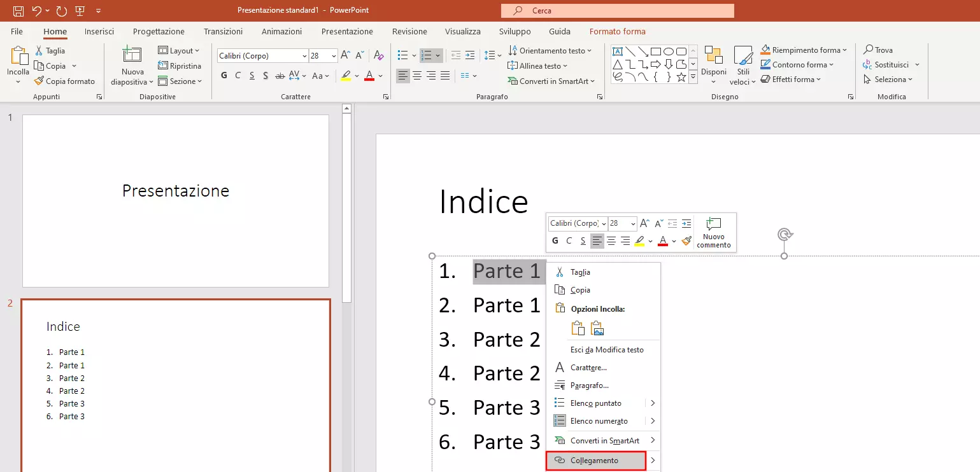Open the ribbon font name dropdown
The image size is (980, 472).
pos(304,56)
